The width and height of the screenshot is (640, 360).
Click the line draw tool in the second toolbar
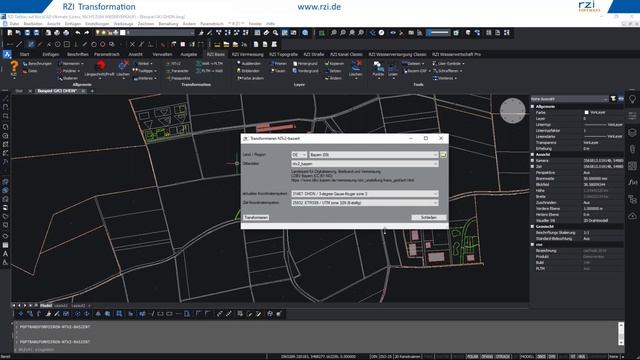pyautogui.click(x=19, y=44)
